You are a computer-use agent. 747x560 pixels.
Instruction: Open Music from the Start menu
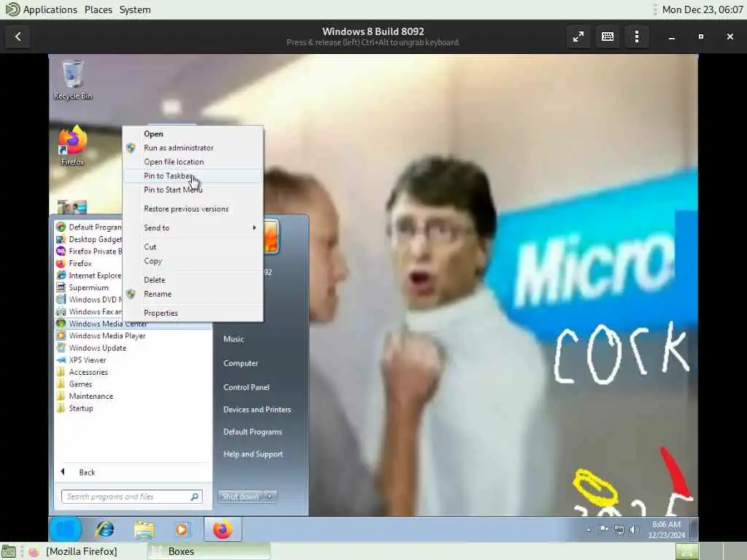pos(233,339)
